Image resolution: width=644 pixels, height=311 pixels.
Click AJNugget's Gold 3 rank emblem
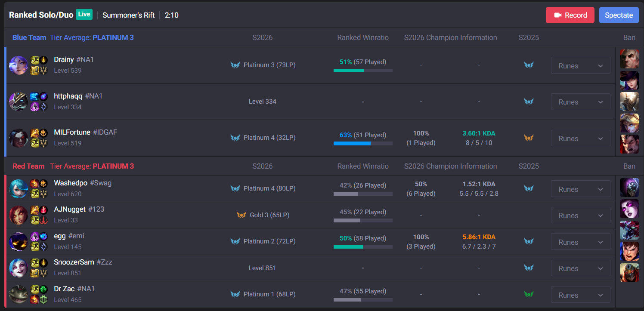241,215
